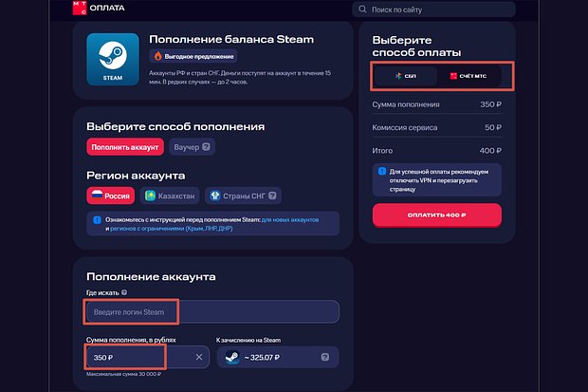The width and height of the screenshot is (588, 392).
Task: Click the search magnifier icon
Action: (362, 9)
